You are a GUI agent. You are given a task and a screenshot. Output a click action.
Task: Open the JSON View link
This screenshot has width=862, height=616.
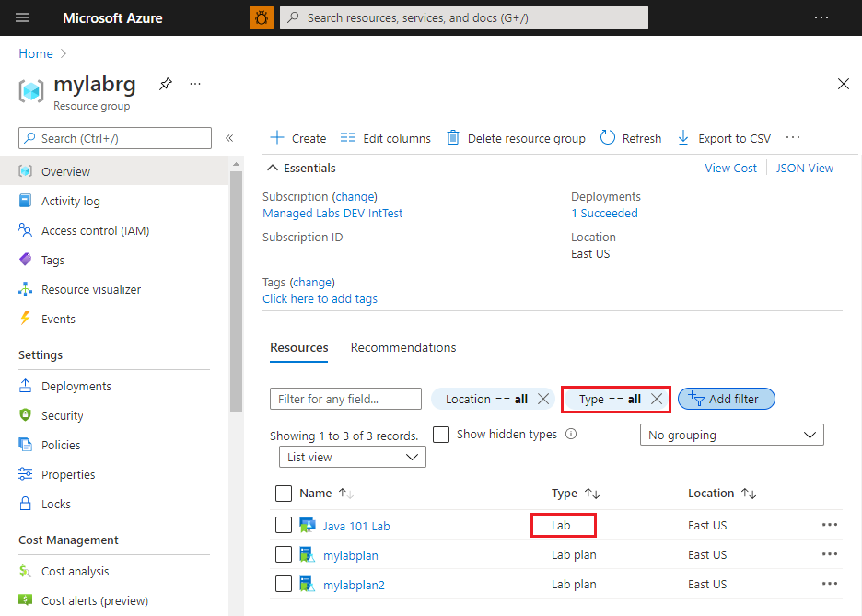click(x=804, y=169)
